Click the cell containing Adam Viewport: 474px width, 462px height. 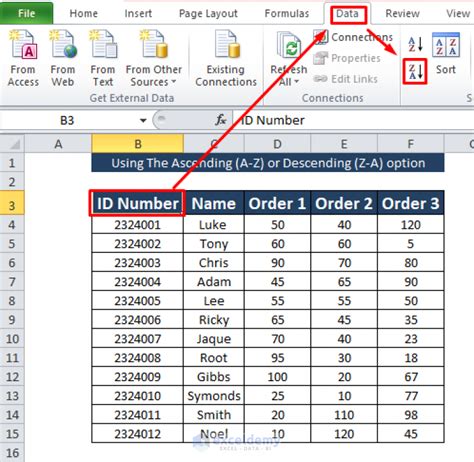[x=214, y=282]
